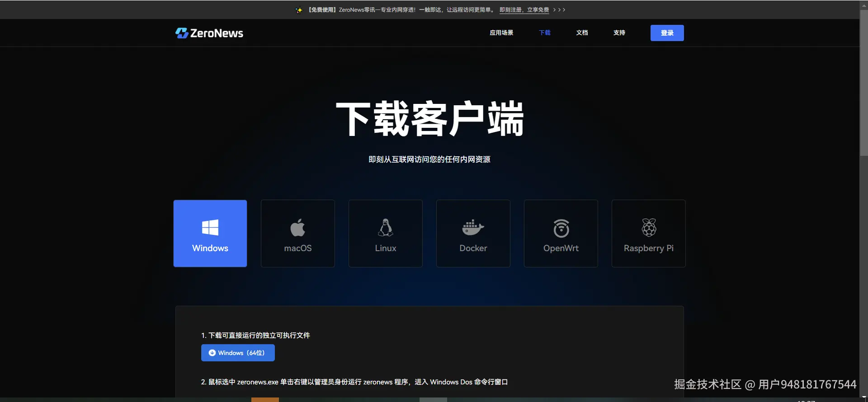Click the ZeroNews logo
Viewport: 868px width, 402px height.
(209, 33)
